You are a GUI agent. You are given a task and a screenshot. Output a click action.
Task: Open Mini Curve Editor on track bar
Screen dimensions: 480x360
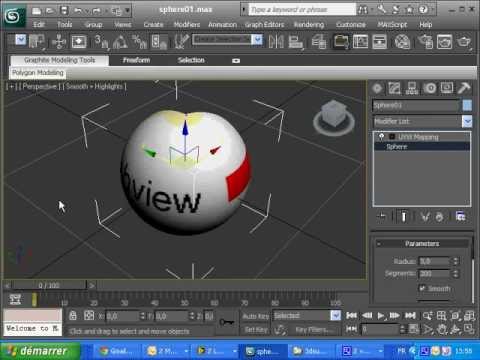point(15,300)
